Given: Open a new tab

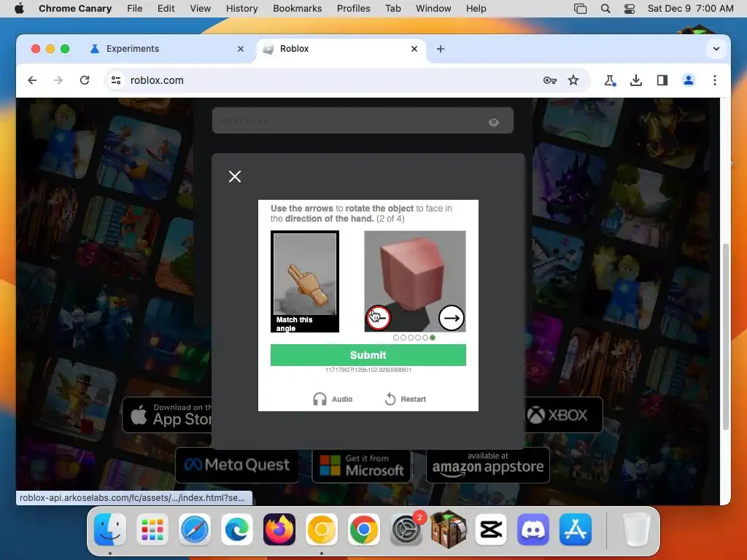Looking at the screenshot, I should click(441, 49).
